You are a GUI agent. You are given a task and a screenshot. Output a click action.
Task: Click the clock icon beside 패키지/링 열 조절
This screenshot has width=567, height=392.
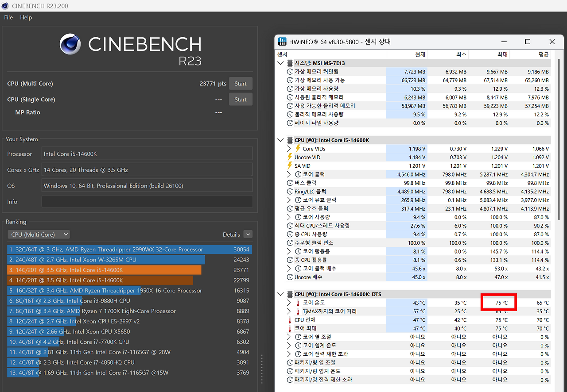pos(290,363)
